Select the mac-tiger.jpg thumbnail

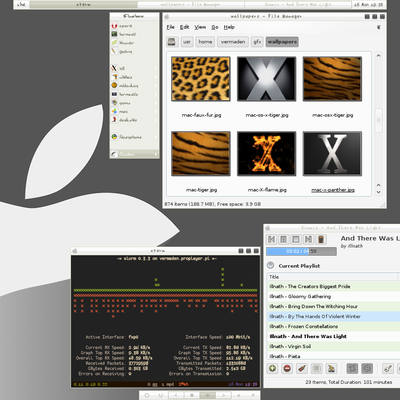click(x=201, y=153)
